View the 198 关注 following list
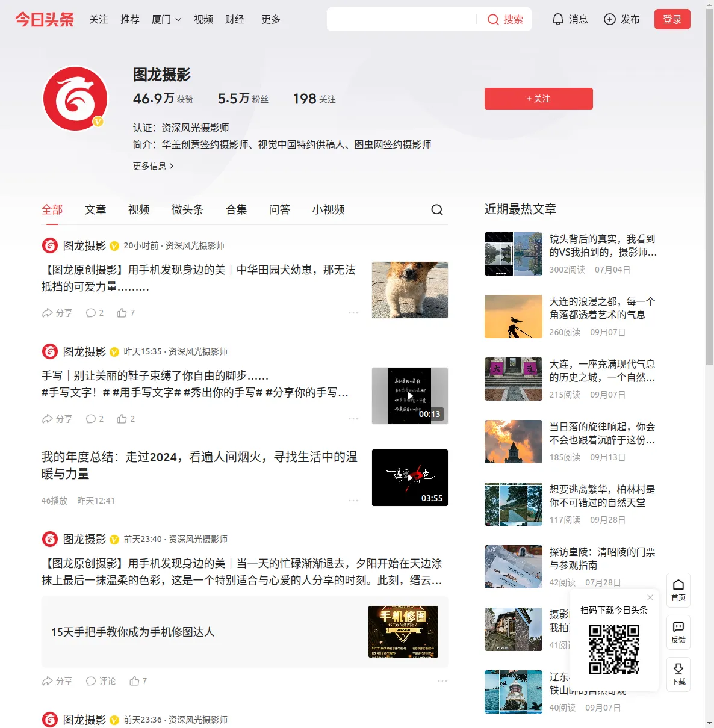Image resolution: width=714 pixels, height=728 pixels. [x=314, y=99]
